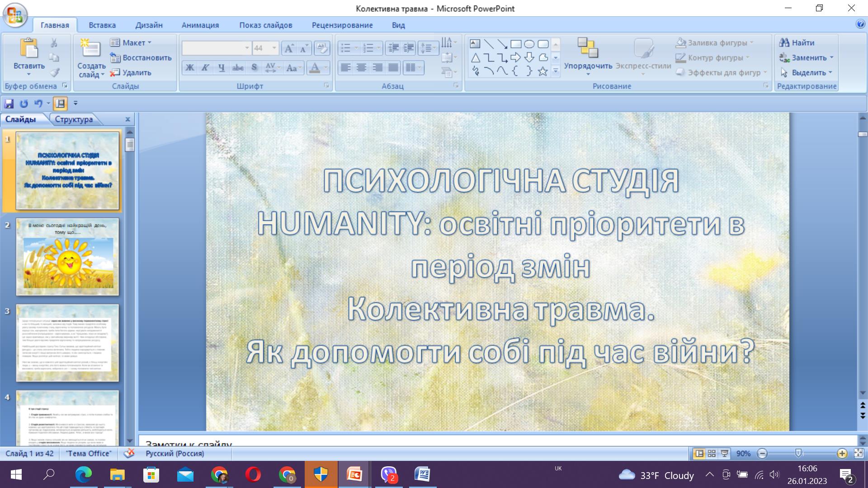Select the oval shape tool
Image resolution: width=868 pixels, height=488 pixels.
click(529, 44)
